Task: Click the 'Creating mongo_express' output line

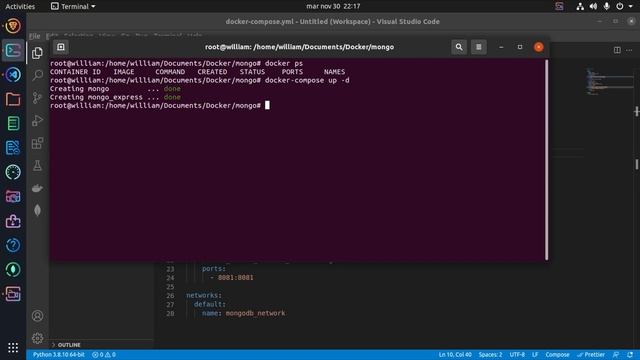Action: point(115,97)
